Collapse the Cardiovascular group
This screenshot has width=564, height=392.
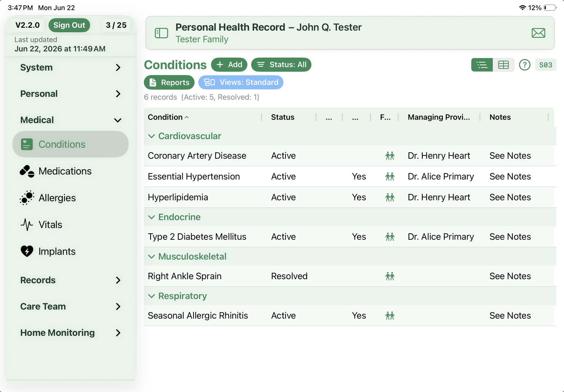point(152,136)
